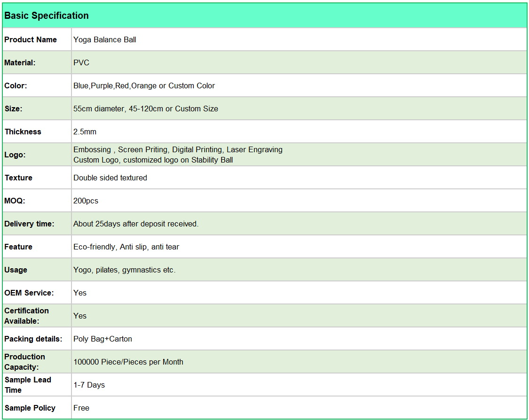This screenshot has width=529, height=420.
Task: Select the 'Delivery time:' label
Action: 29,224
